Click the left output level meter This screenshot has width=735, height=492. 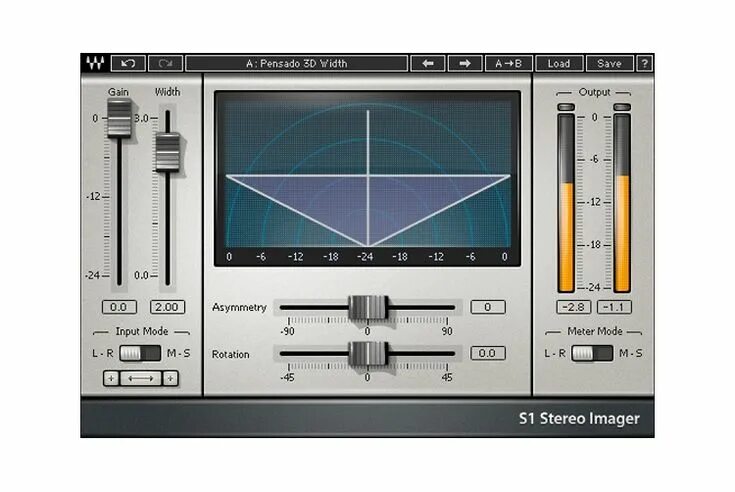566,203
